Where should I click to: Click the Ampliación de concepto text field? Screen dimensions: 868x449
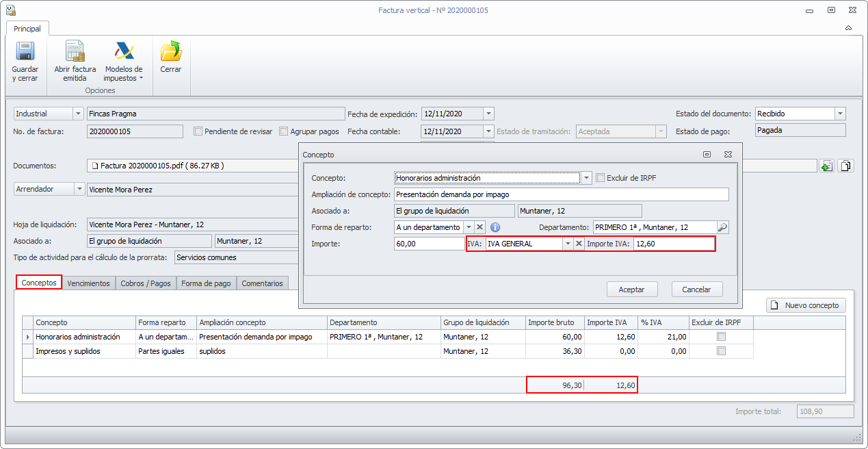561,194
